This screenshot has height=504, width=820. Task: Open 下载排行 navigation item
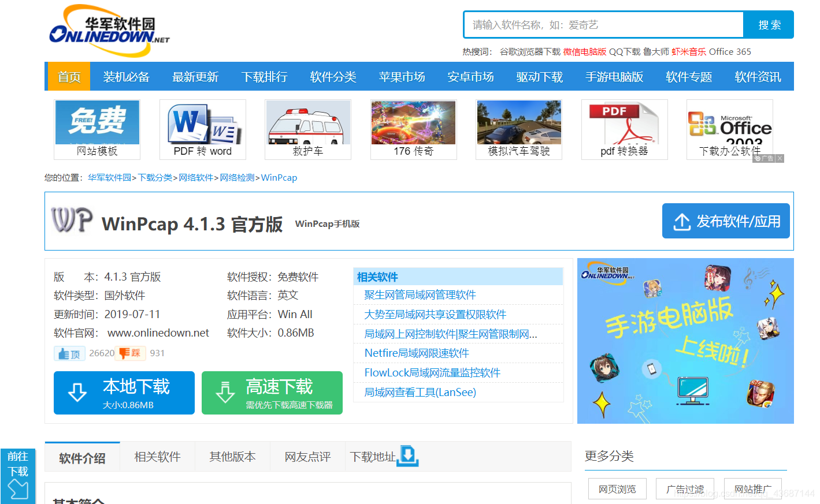pyautogui.click(x=265, y=77)
